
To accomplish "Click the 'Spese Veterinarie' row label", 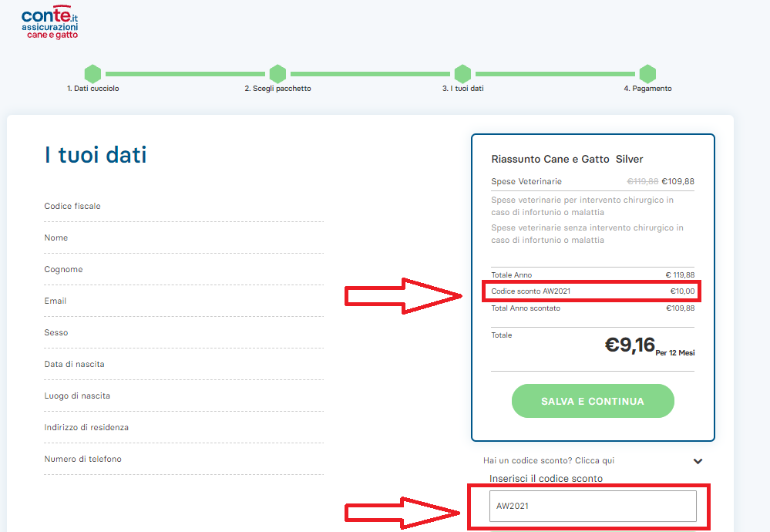I will pyautogui.click(x=526, y=181).
